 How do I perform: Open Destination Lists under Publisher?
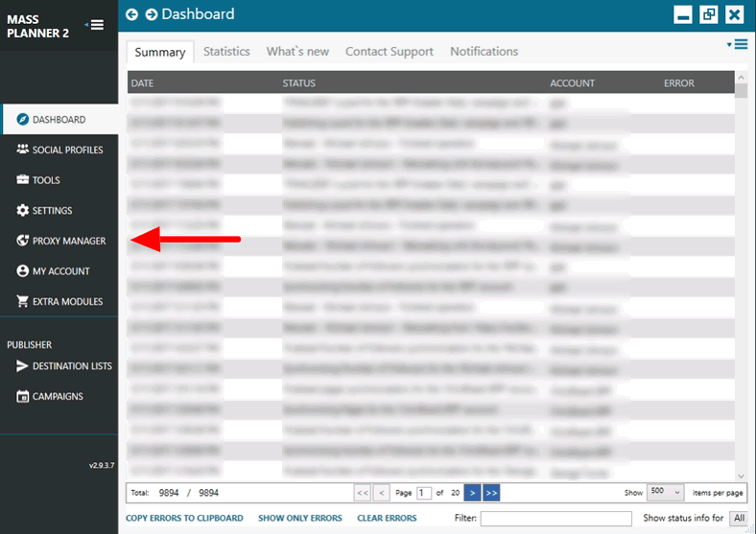(59, 366)
